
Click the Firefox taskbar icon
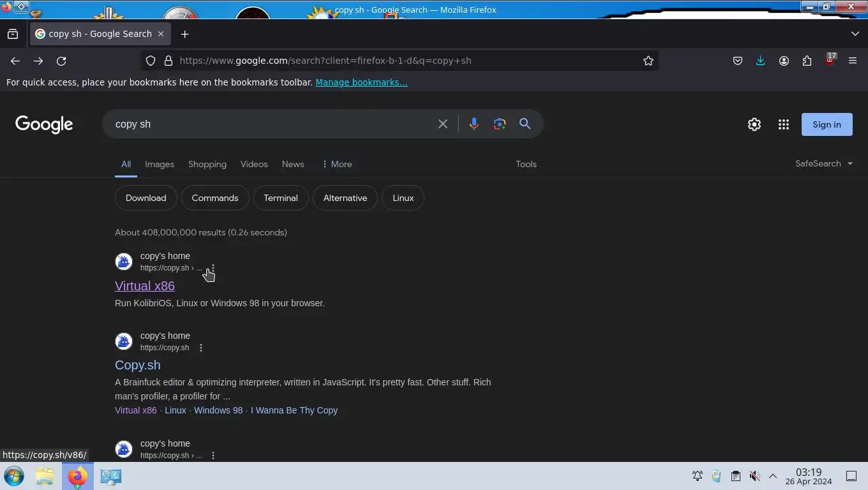(77, 476)
